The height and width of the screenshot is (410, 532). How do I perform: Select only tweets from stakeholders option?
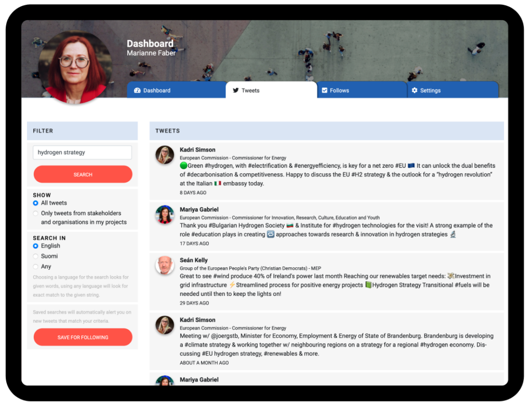pyautogui.click(x=35, y=213)
